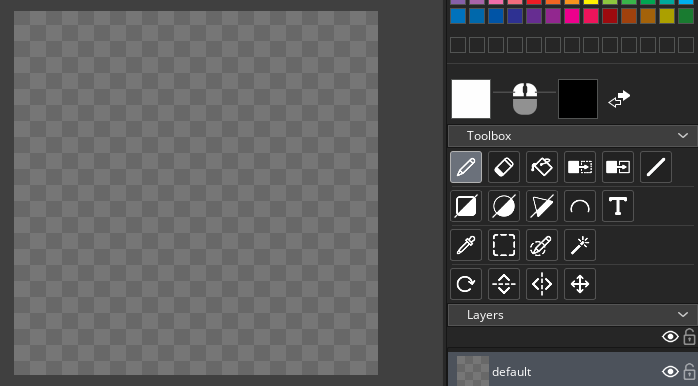The image size is (698, 386).
Task: Click the Layers panel header
Action: pyautogui.click(x=572, y=315)
